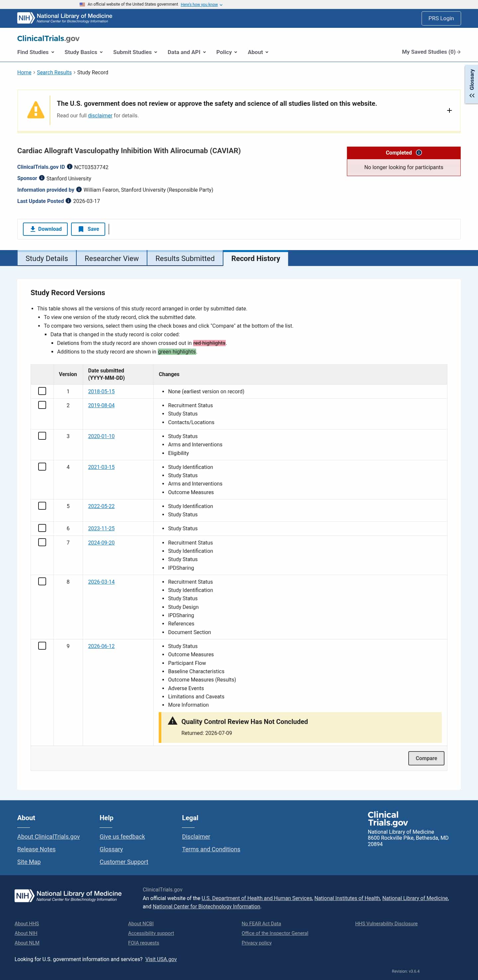Open the Site Map footer link
This screenshot has height=980, width=478.
[29, 862]
